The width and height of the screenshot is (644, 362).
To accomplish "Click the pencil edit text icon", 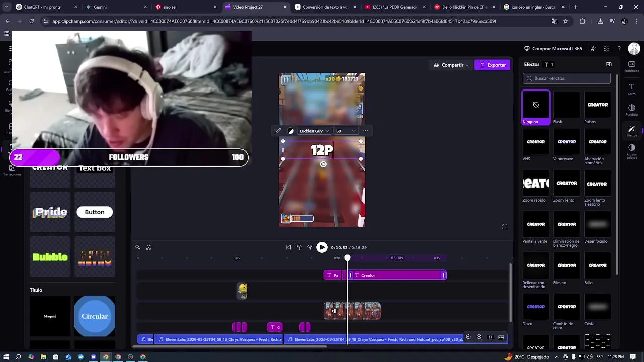I will (x=278, y=131).
